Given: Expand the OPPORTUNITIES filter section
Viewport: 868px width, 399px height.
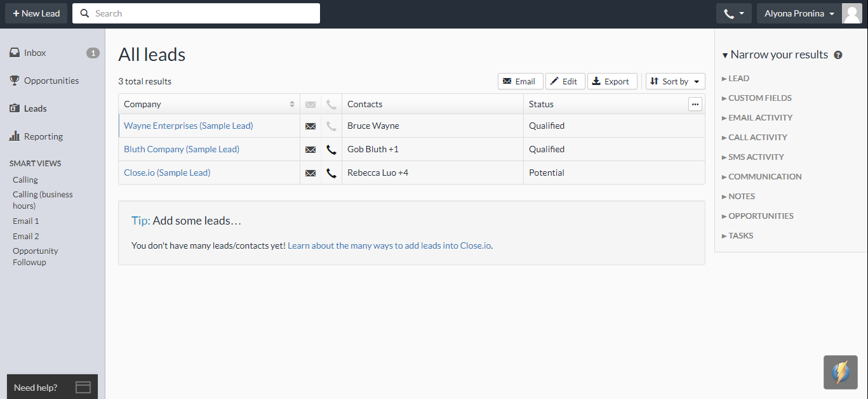Looking at the screenshot, I should click(761, 216).
